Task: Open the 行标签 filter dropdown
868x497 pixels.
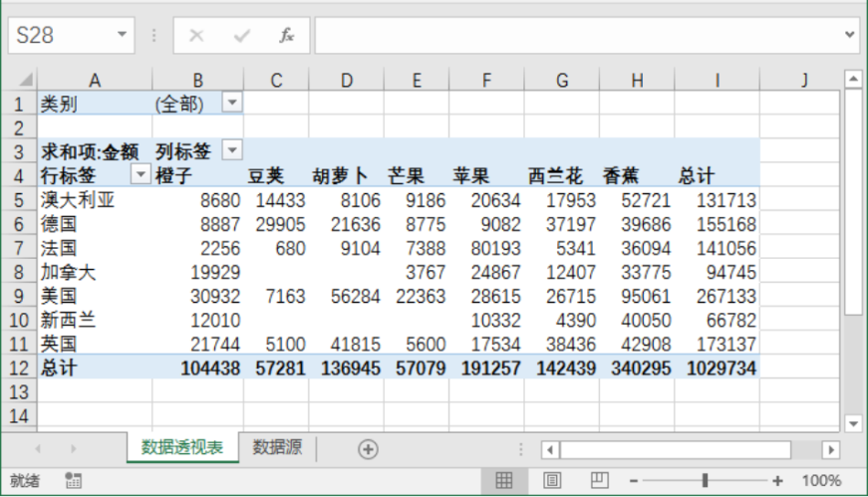Action: pyautogui.click(x=141, y=174)
